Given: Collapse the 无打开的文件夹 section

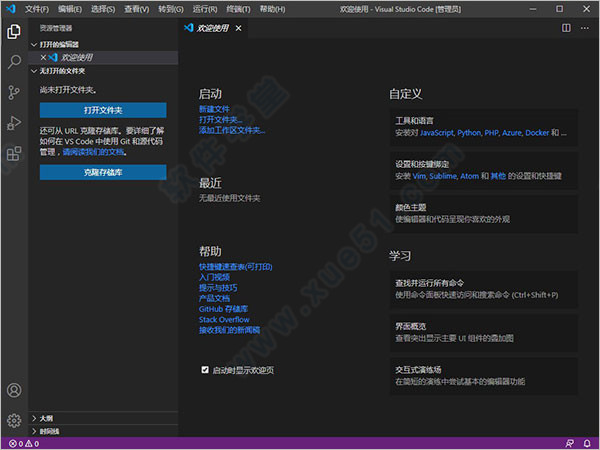Looking at the screenshot, I should coord(34,71).
